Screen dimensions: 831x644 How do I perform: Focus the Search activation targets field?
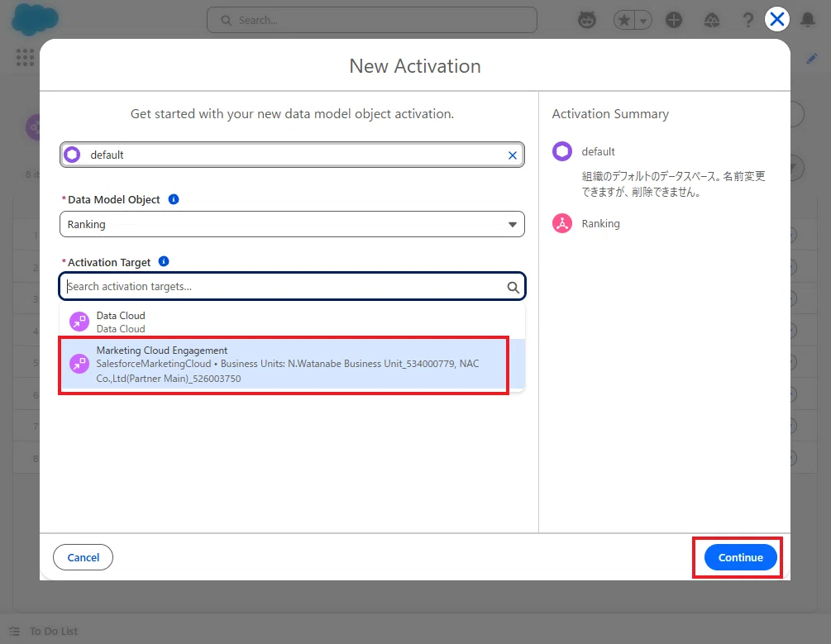[292, 286]
